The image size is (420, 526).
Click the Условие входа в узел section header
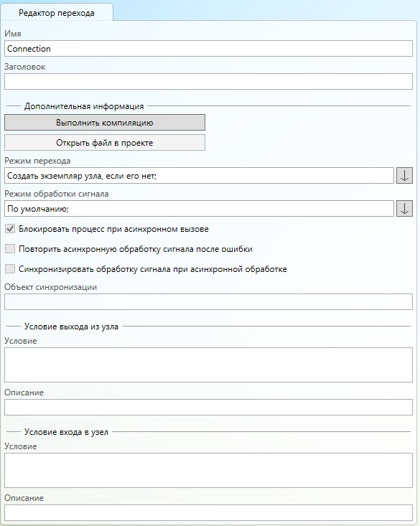(x=66, y=432)
